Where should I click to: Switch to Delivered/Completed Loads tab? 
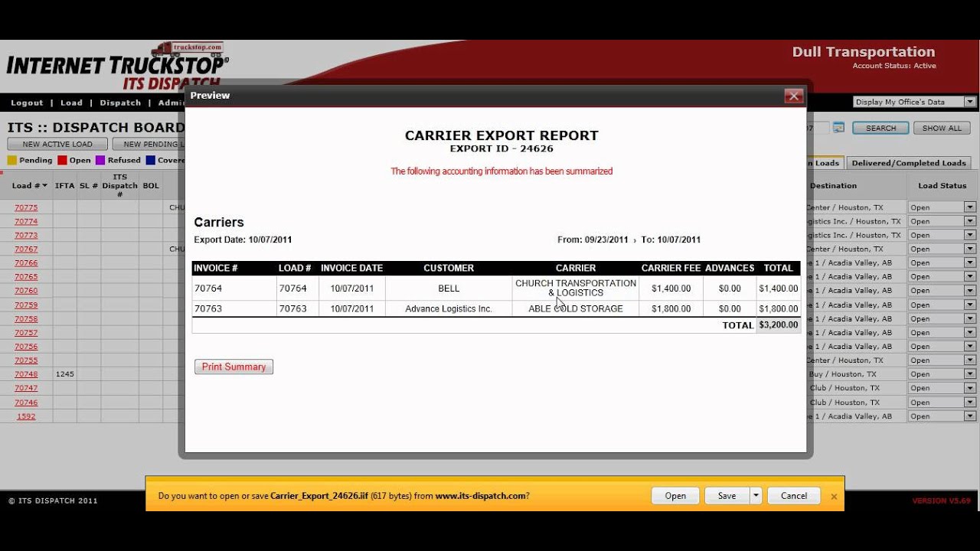click(909, 163)
